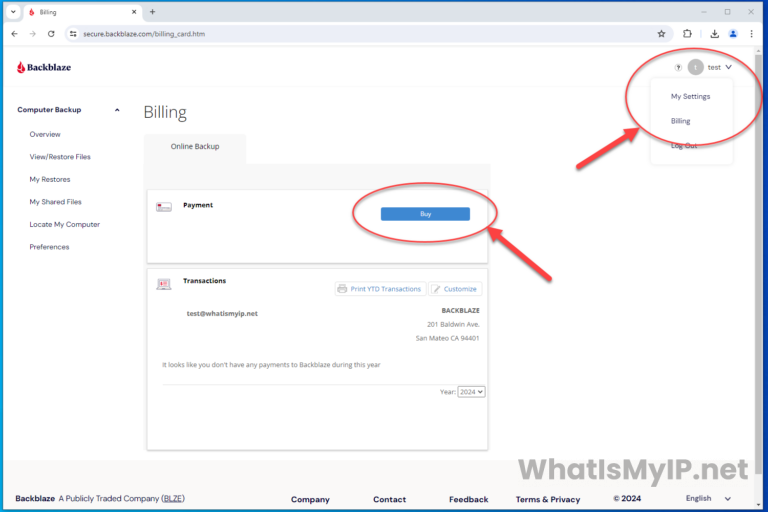768x512 pixels.
Task: Maximize the browser window
Action: (727, 12)
